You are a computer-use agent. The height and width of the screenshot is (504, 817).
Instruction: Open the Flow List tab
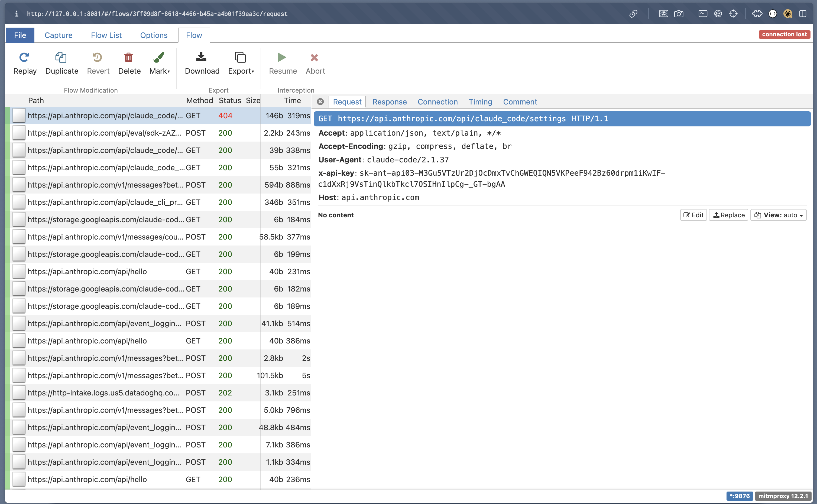[x=106, y=35]
